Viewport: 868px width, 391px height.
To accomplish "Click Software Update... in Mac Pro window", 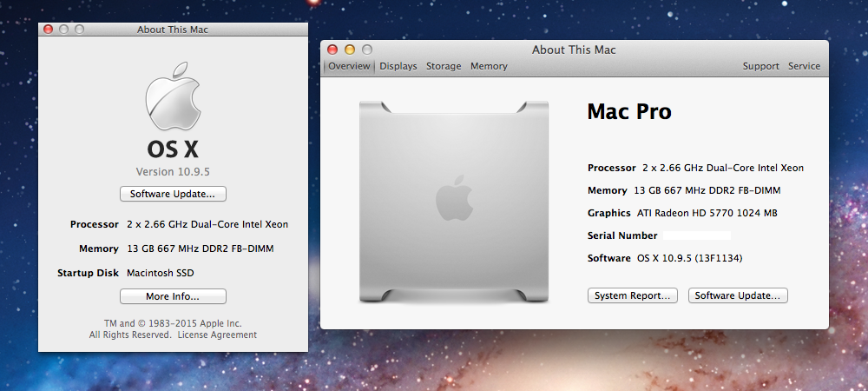I will (738, 295).
